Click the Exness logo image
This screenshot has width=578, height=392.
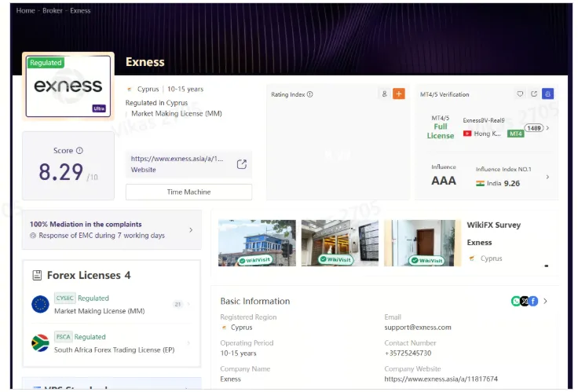[68, 86]
